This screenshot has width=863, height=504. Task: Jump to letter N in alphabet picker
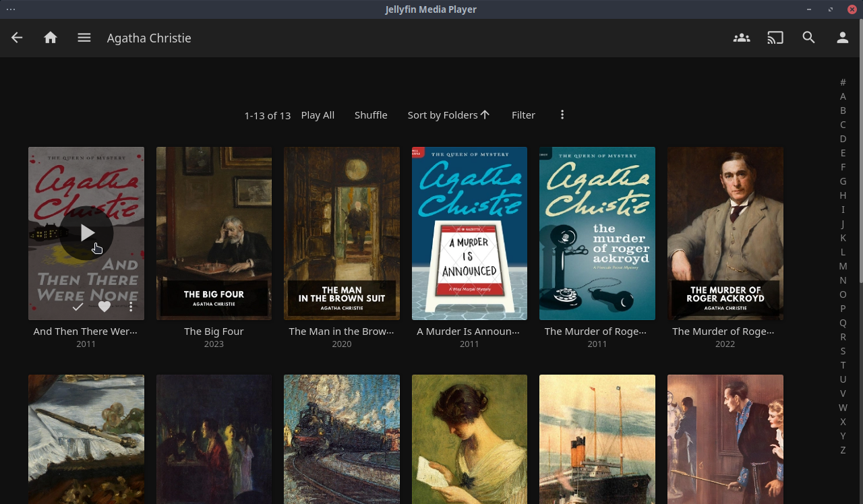843,280
